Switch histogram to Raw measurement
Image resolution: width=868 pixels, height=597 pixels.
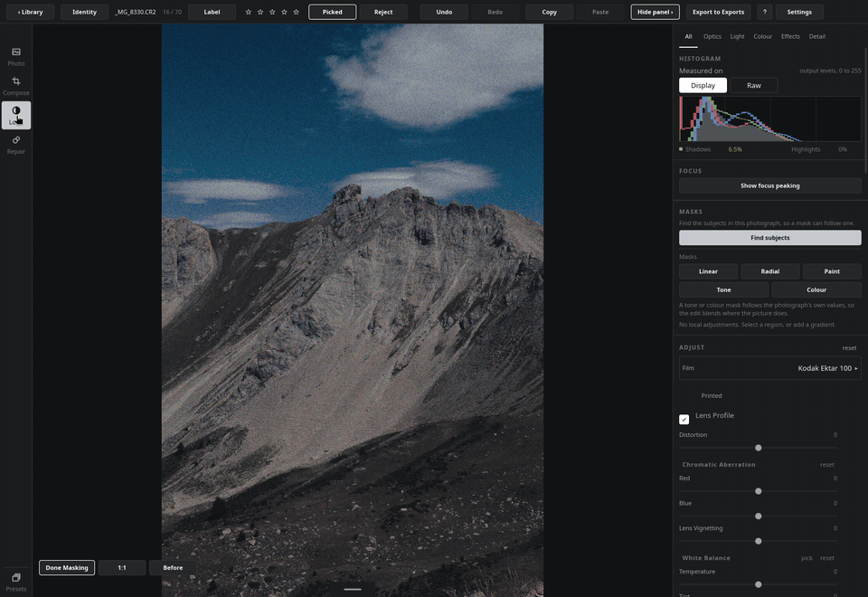pos(753,85)
